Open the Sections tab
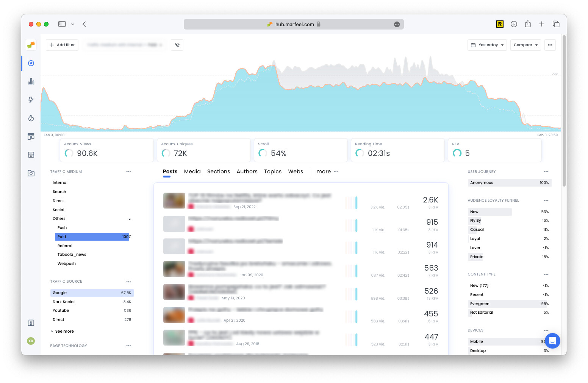This screenshot has height=383, width=588. pos(219,171)
